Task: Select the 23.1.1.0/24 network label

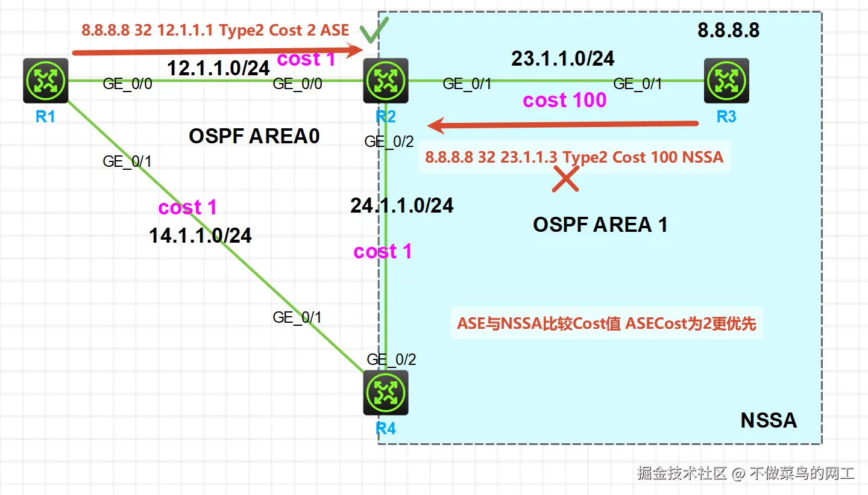Action: point(563,58)
